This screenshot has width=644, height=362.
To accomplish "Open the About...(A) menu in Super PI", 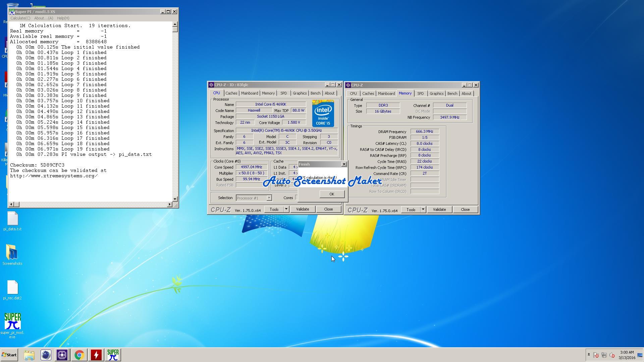I will pyautogui.click(x=44, y=18).
